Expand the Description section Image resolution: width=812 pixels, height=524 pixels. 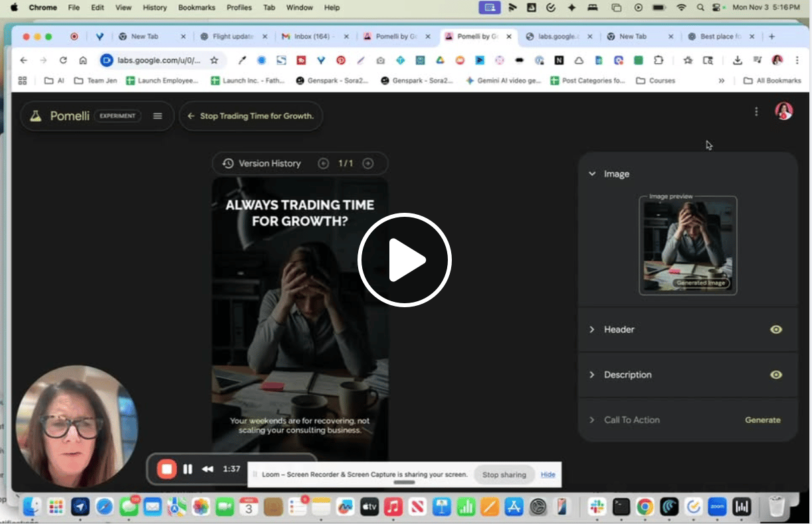(592, 374)
